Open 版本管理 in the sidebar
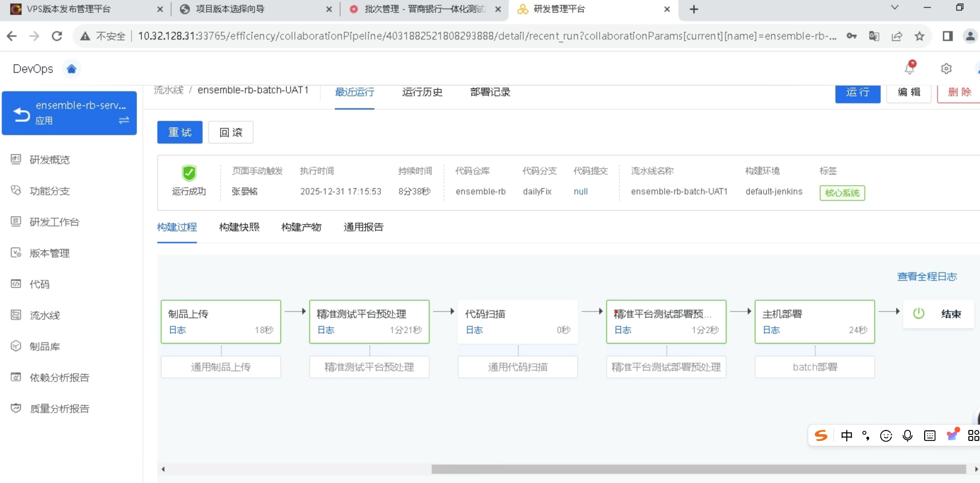Viewport: 980px width, 483px height. pyautogui.click(x=49, y=253)
